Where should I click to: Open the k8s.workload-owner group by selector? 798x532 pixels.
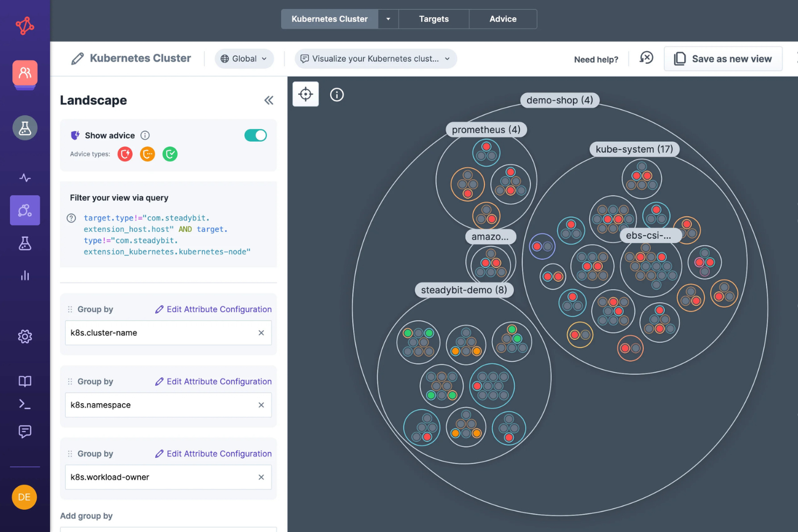[x=168, y=478]
